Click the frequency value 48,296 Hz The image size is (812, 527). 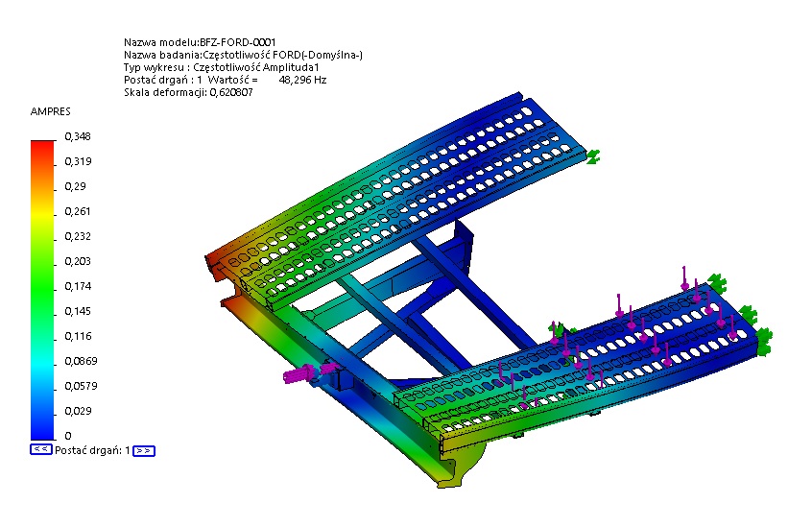click(301, 80)
